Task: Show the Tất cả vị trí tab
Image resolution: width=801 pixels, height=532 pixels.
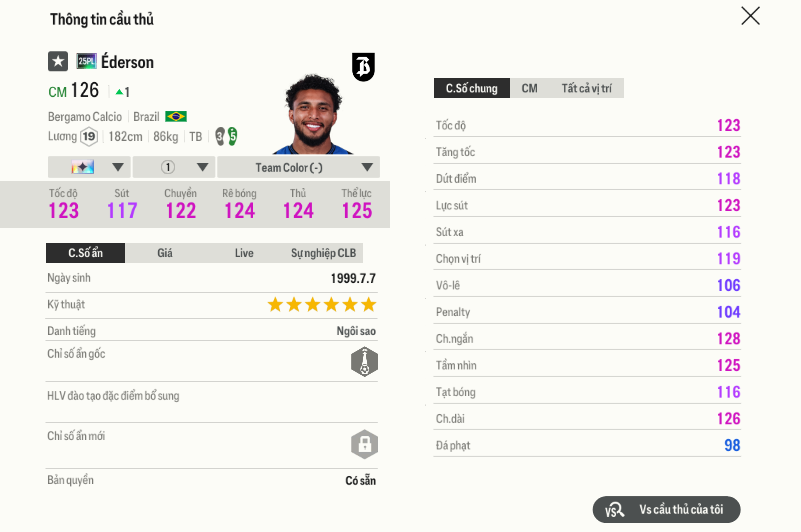Action: click(x=587, y=89)
